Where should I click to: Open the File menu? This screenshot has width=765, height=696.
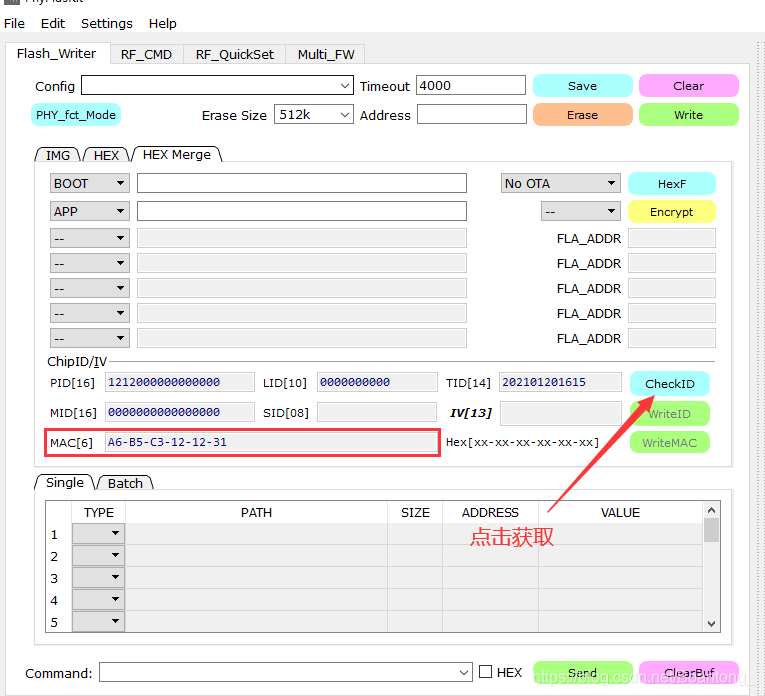[14, 23]
